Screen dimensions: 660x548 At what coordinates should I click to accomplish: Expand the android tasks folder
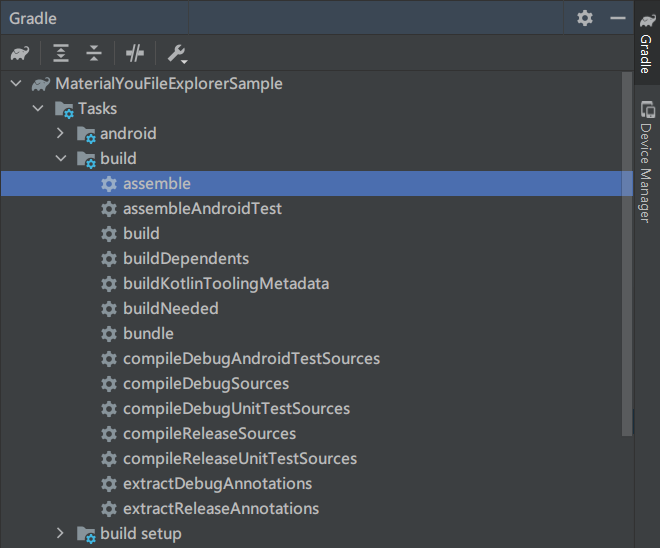click(x=61, y=134)
